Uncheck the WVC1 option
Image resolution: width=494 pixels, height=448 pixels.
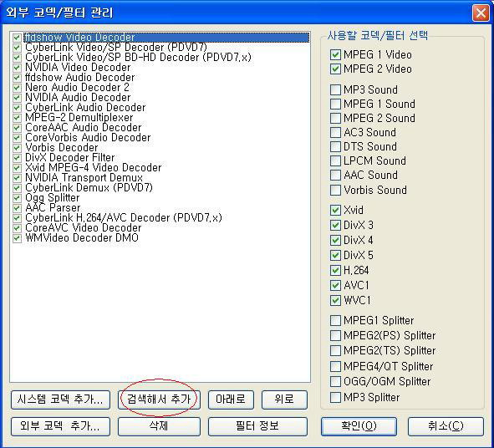point(335,300)
